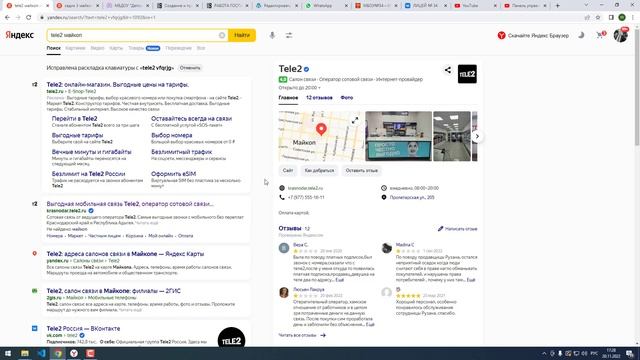Open Безлимитный трафик sitelink

pos(181,152)
